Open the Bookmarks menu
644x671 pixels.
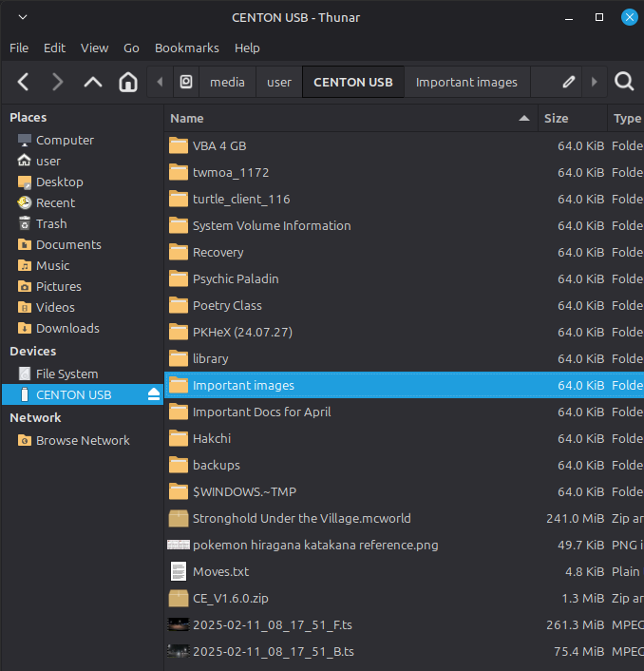(186, 48)
